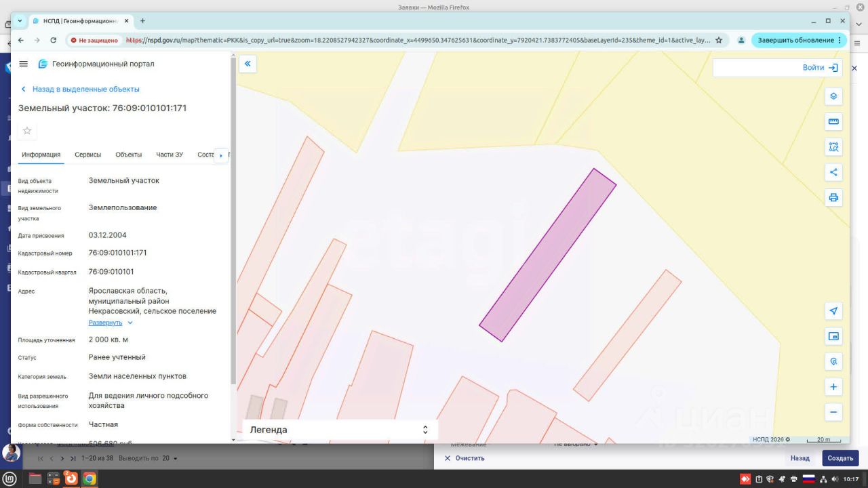The image size is (868, 488).
Task: Open the Выводить по 20 dropdown
Action: click(x=169, y=459)
